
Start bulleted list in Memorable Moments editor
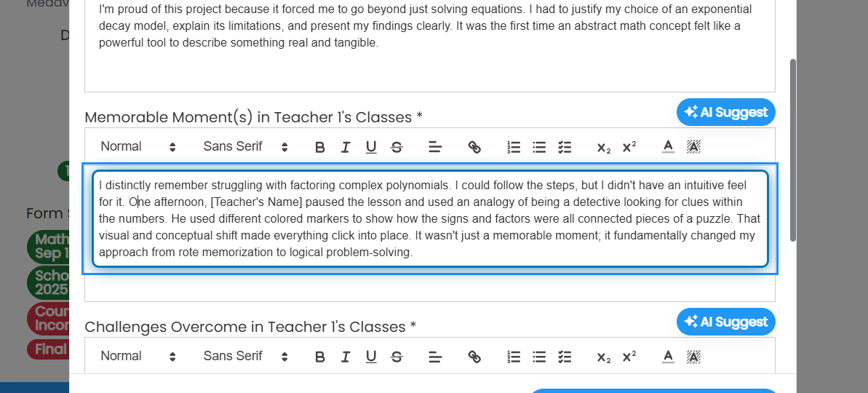coord(539,147)
